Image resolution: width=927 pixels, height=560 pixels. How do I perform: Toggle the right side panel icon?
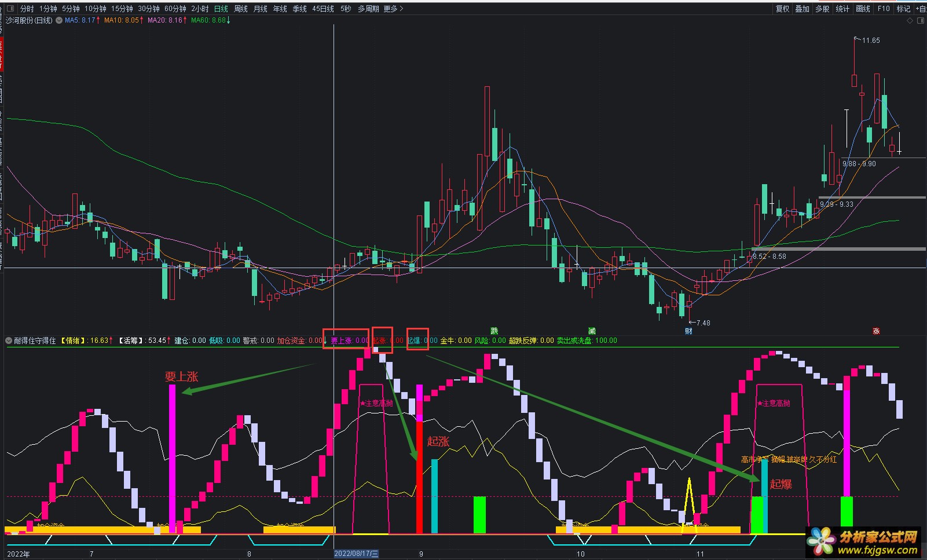(920, 20)
